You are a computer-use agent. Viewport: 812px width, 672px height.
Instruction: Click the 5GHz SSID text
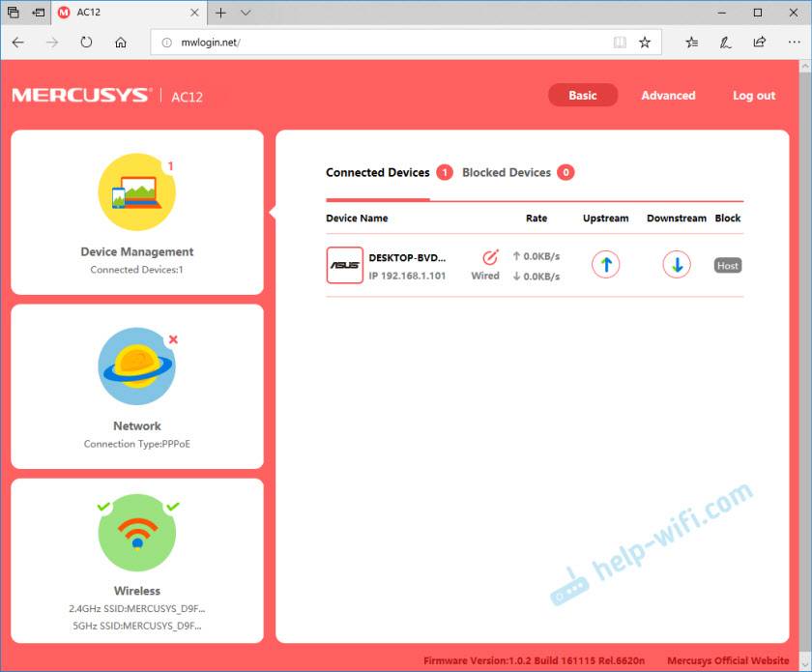[136, 626]
